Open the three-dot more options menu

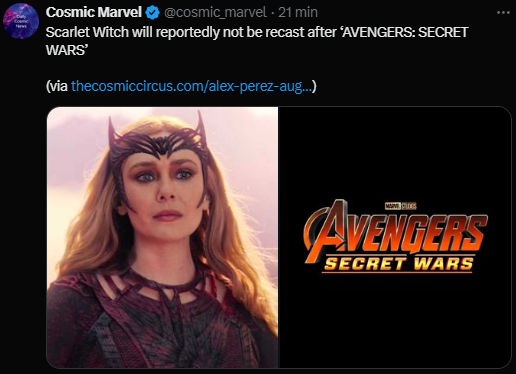click(503, 13)
